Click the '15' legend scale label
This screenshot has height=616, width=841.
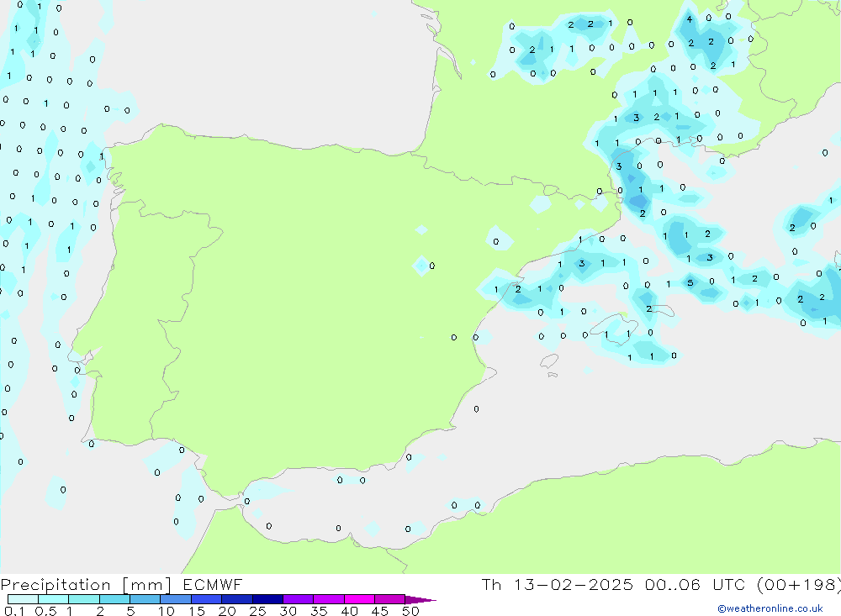click(197, 611)
